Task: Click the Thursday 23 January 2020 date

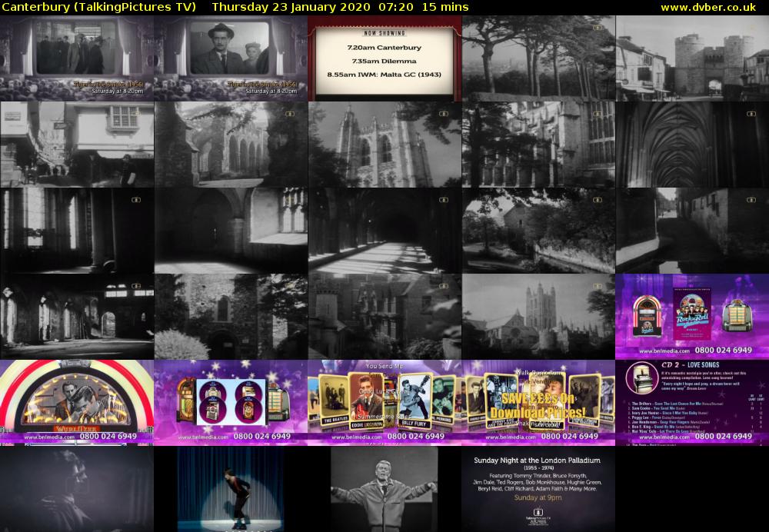Action: [x=291, y=8]
